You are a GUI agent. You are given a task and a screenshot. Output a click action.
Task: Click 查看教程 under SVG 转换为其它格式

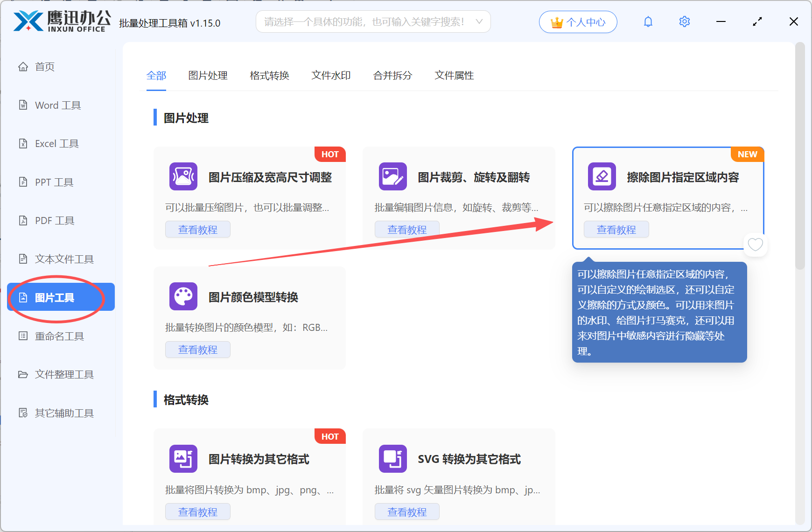pyautogui.click(x=407, y=511)
